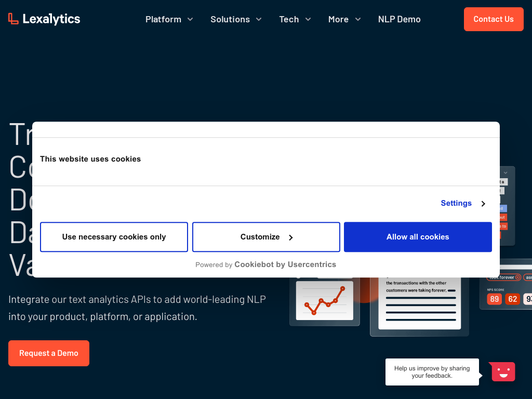Click the 'took forever' tag
The image size is (532, 399).
[504, 277]
